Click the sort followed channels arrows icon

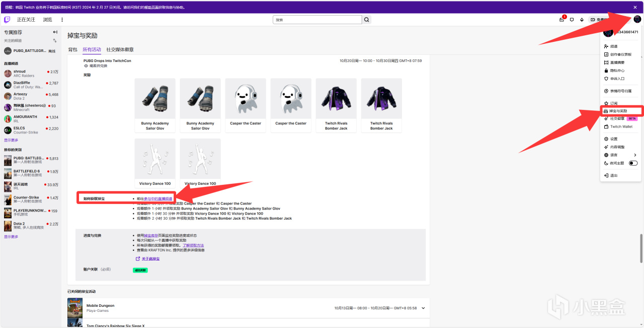(55, 40)
